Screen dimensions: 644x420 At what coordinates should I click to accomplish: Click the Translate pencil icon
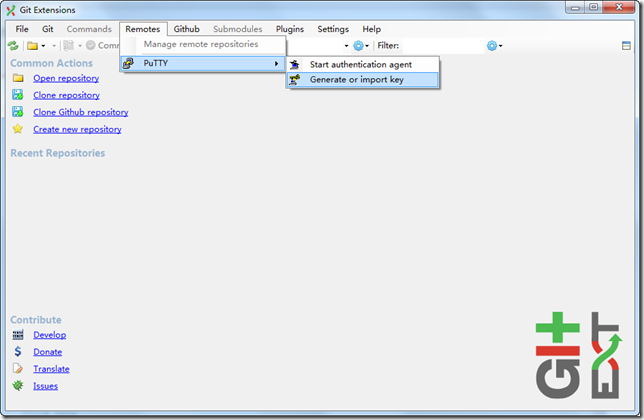click(x=18, y=368)
